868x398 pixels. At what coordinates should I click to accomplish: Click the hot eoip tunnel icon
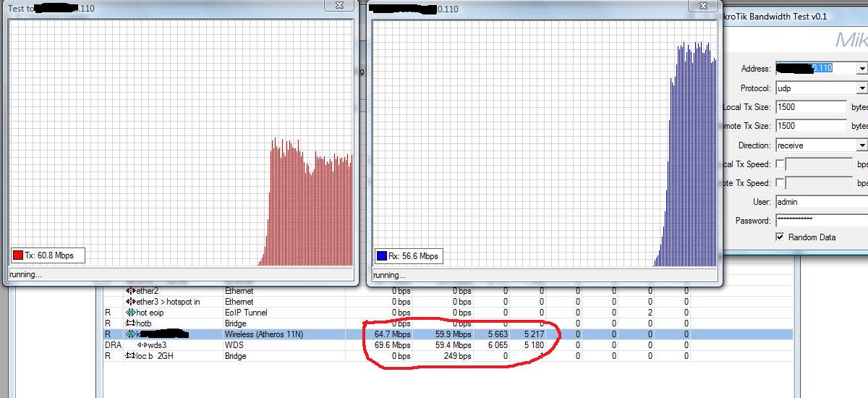click(x=131, y=313)
